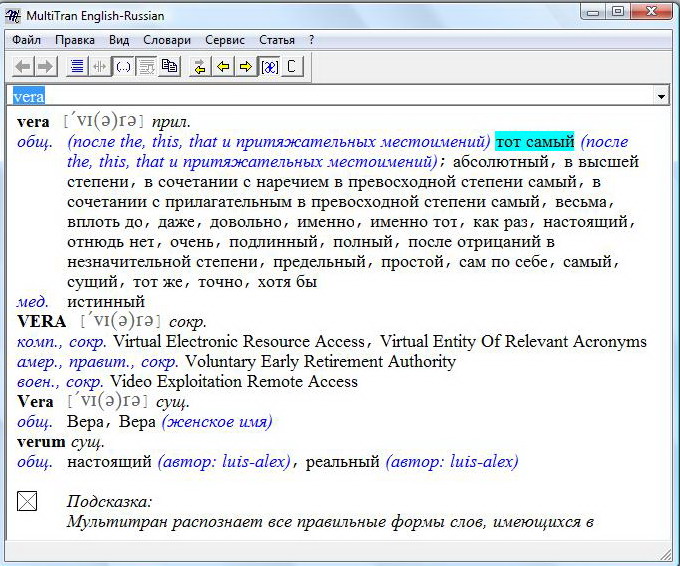680x566 pixels.
Task: Open the Вид menu
Action: coord(119,40)
